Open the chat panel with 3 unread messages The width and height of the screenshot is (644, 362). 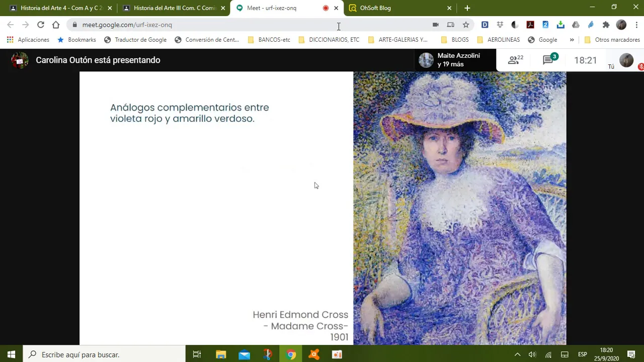[x=549, y=60]
